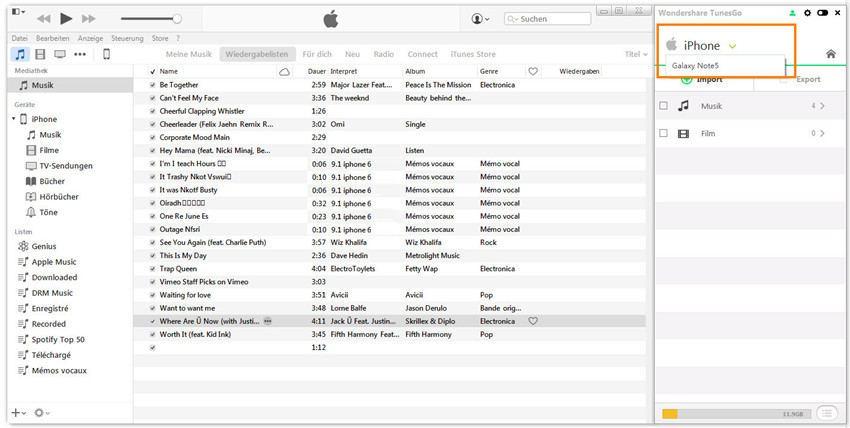Open the Datei menu
The image size is (850, 428).
pos(20,38)
